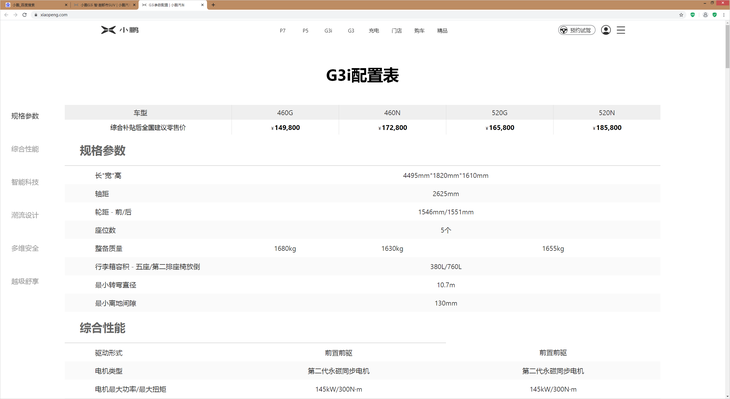Click the XPeng logo in the header

coord(120,30)
